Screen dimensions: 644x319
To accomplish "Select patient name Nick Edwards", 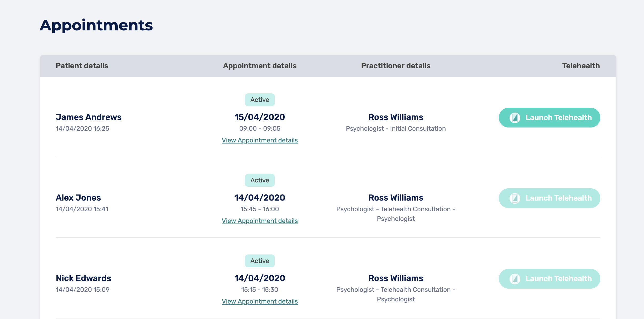I will tap(83, 278).
